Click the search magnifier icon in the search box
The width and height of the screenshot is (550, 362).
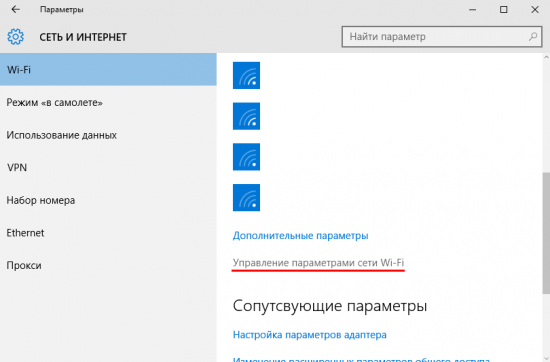pyautogui.click(x=533, y=36)
